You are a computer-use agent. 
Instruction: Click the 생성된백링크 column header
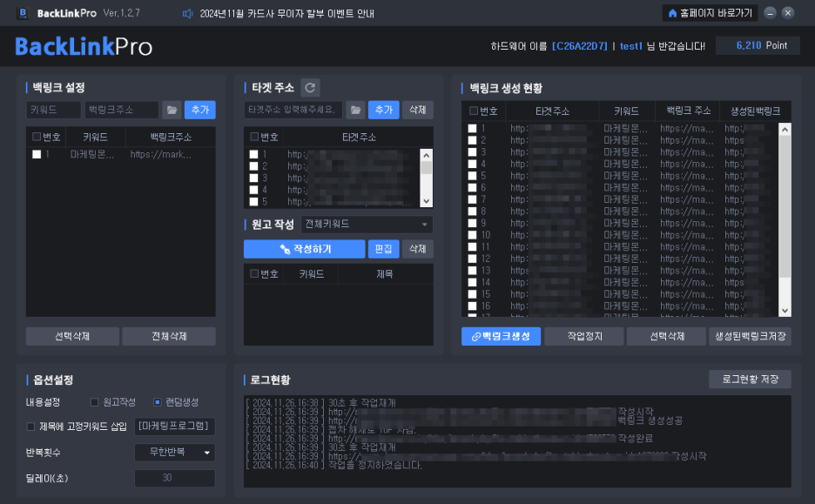pos(755,111)
